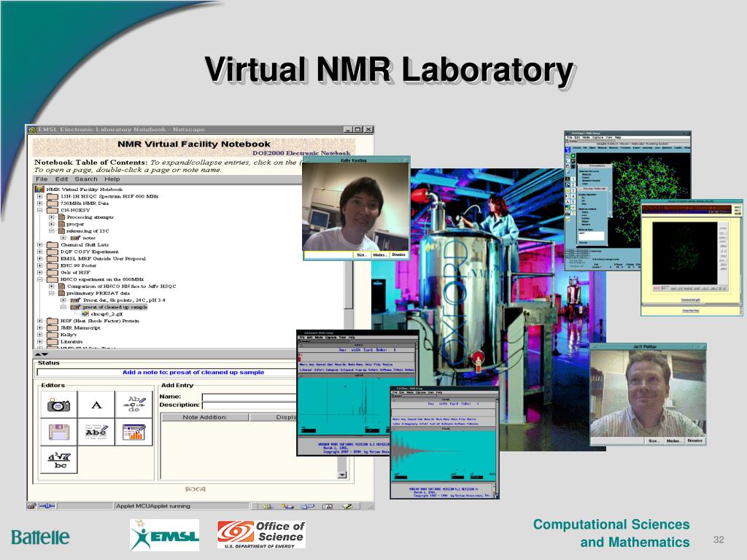Screen dimensions: 747x560
Task: Expand the 15N-1H HSQC Spectrum folder
Action: coord(40,196)
